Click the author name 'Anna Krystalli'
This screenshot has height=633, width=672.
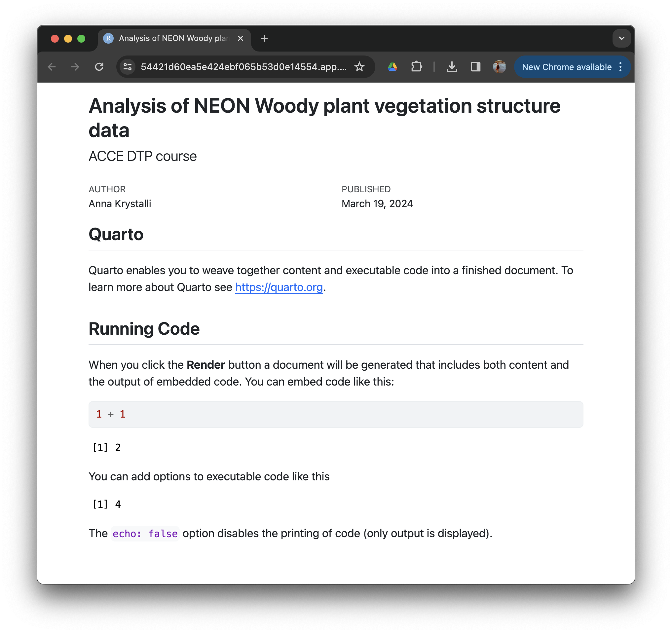tap(120, 204)
